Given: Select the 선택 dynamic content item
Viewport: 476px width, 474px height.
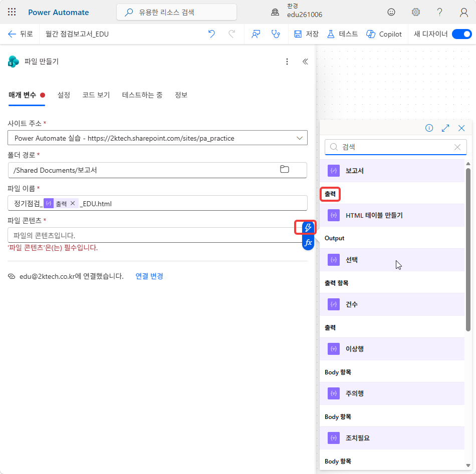Looking at the screenshot, I should point(392,260).
